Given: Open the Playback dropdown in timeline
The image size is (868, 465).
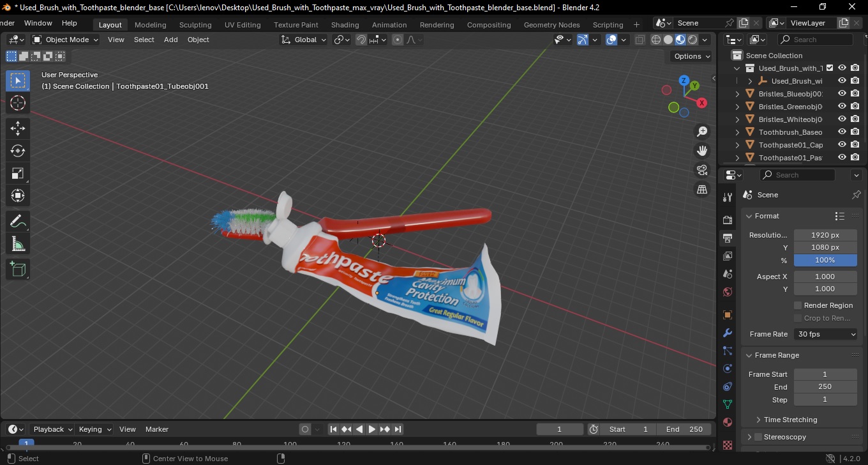Looking at the screenshot, I should click(52, 429).
